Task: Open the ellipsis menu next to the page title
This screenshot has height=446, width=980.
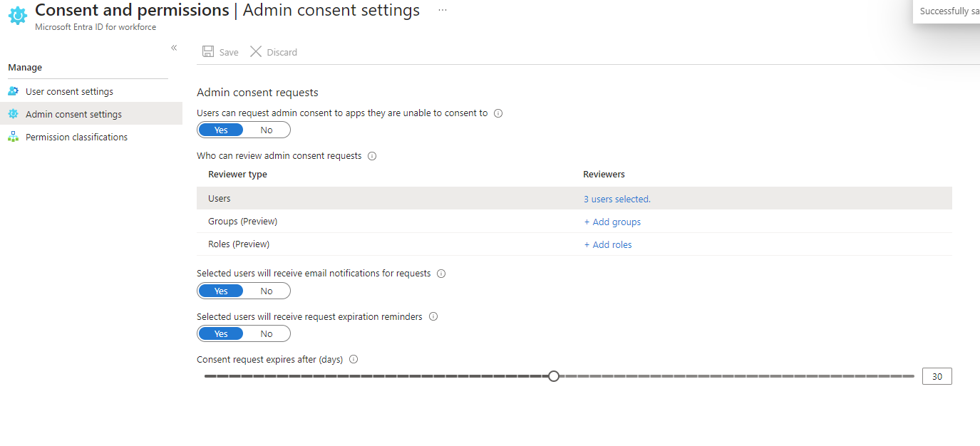Action: pyautogui.click(x=442, y=11)
